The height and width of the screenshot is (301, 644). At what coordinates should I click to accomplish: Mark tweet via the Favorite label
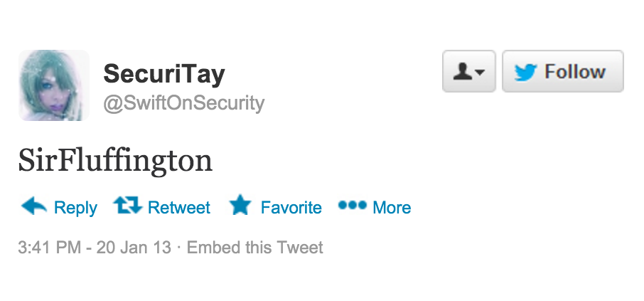pos(291,207)
